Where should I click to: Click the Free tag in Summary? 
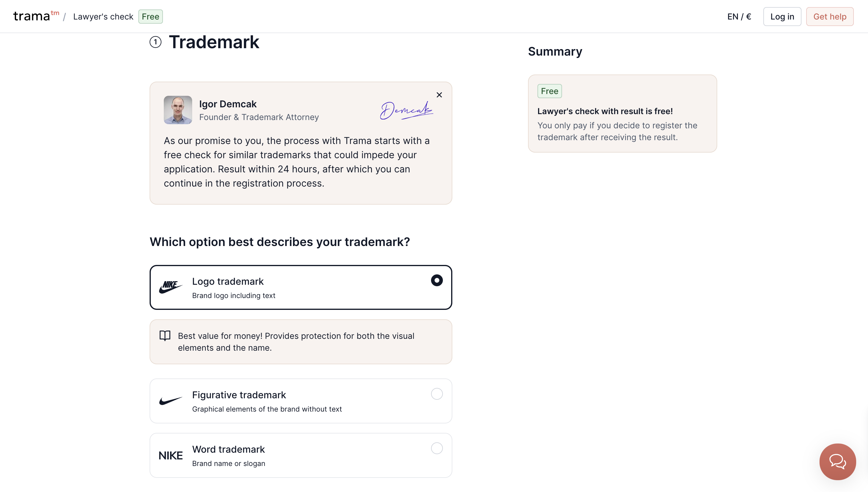tap(550, 91)
